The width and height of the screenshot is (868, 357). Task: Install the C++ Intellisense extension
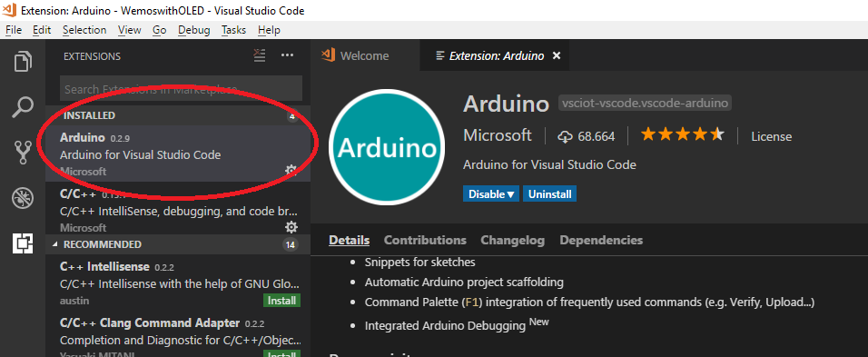tap(281, 301)
